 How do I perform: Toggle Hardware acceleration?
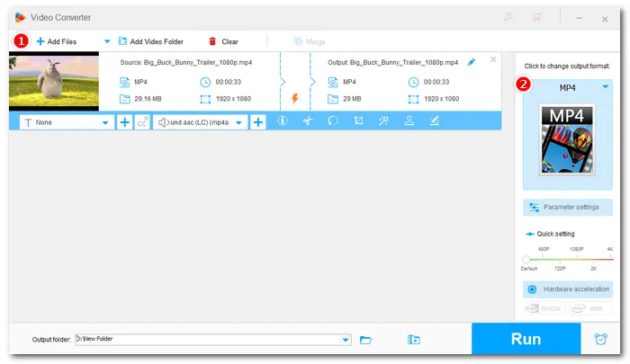pyautogui.click(x=567, y=289)
